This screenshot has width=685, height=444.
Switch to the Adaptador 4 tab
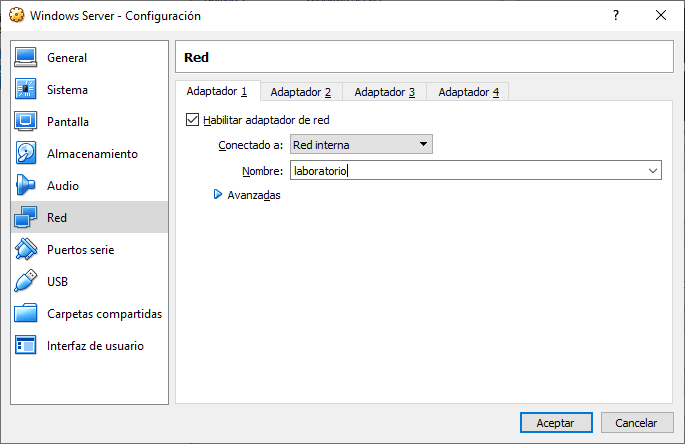[x=468, y=92]
